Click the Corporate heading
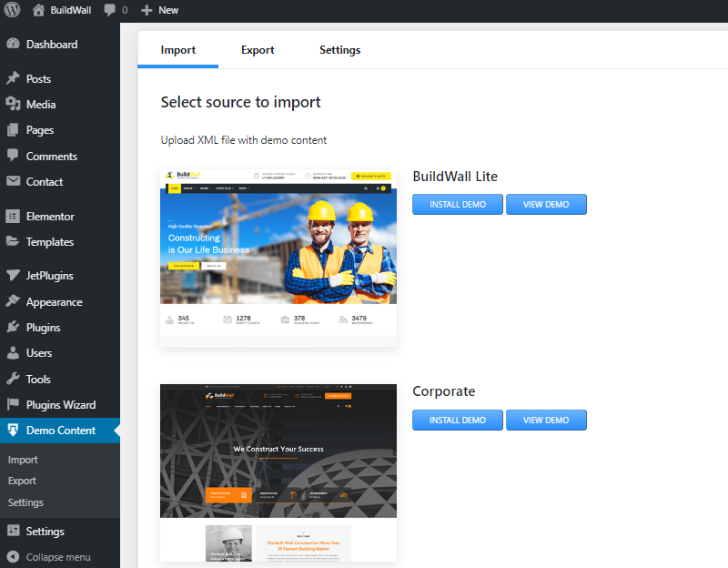The width and height of the screenshot is (728, 568). click(x=444, y=391)
